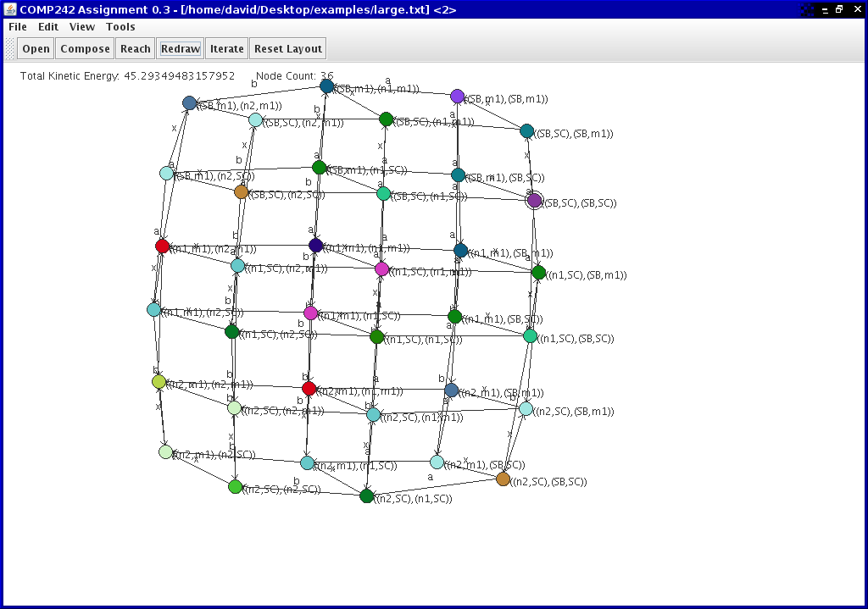
Task: Click red node ((n1,m1),(n2,m1))
Action: (163, 246)
